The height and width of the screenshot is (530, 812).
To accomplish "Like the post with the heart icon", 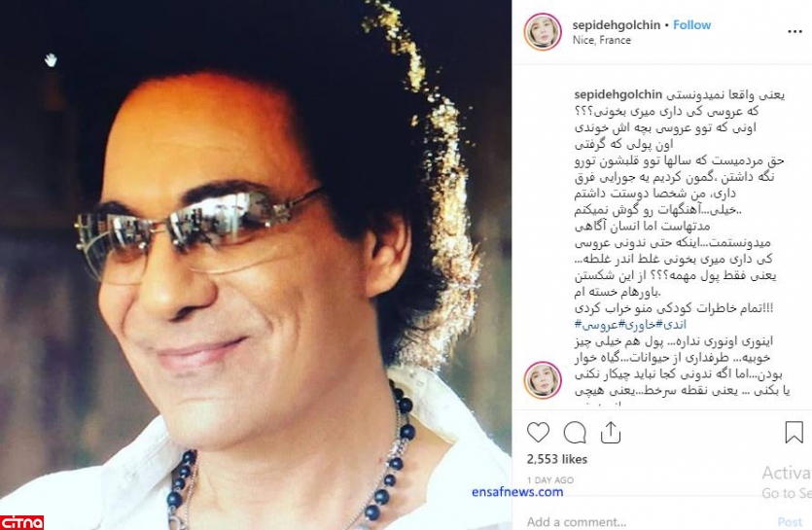I will tap(538, 432).
